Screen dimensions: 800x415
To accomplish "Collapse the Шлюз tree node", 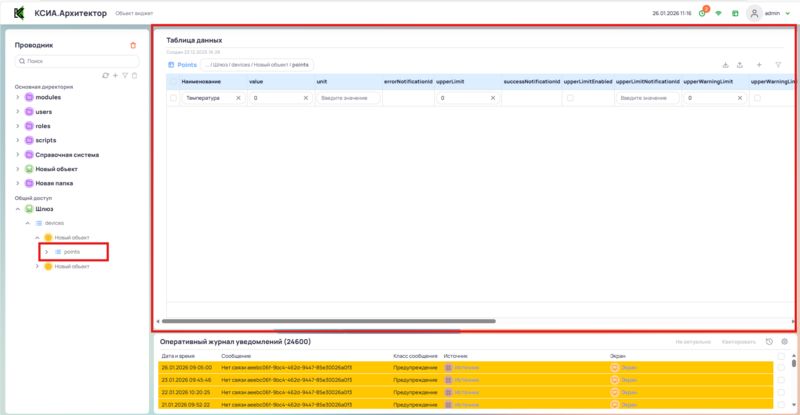I will (x=18, y=208).
